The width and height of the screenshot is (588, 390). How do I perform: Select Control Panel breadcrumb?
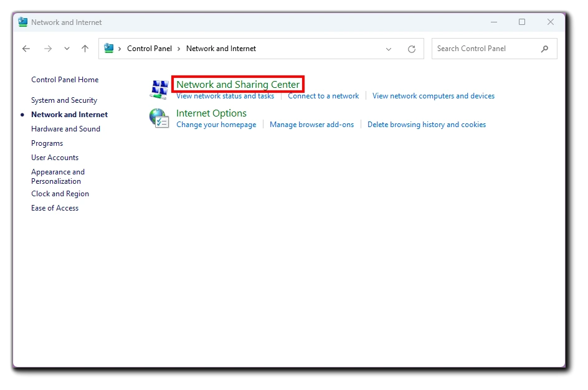tap(149, 49)
